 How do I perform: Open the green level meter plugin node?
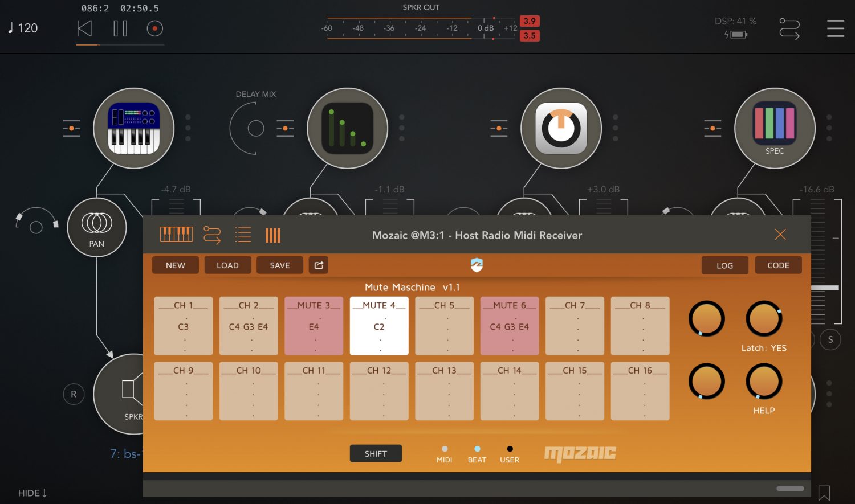(347, 128)
